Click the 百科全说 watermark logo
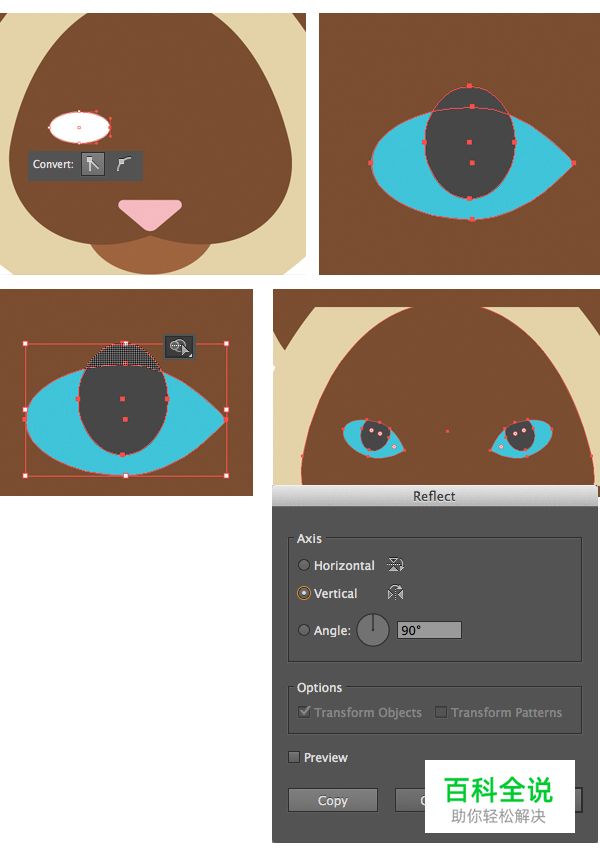600x858 pixels. click(498, 796)
